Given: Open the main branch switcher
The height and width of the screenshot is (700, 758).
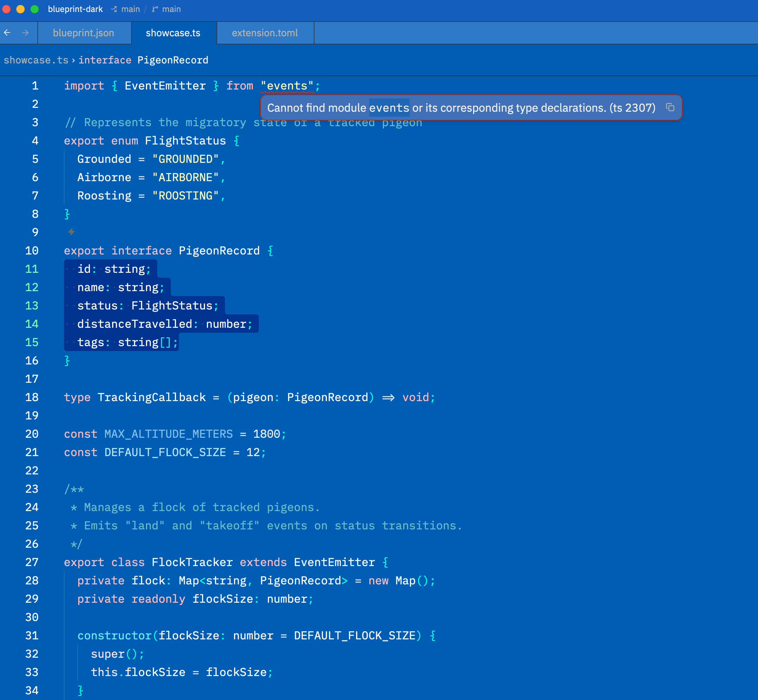Looking at the screenshot, I should coord(171,9).
